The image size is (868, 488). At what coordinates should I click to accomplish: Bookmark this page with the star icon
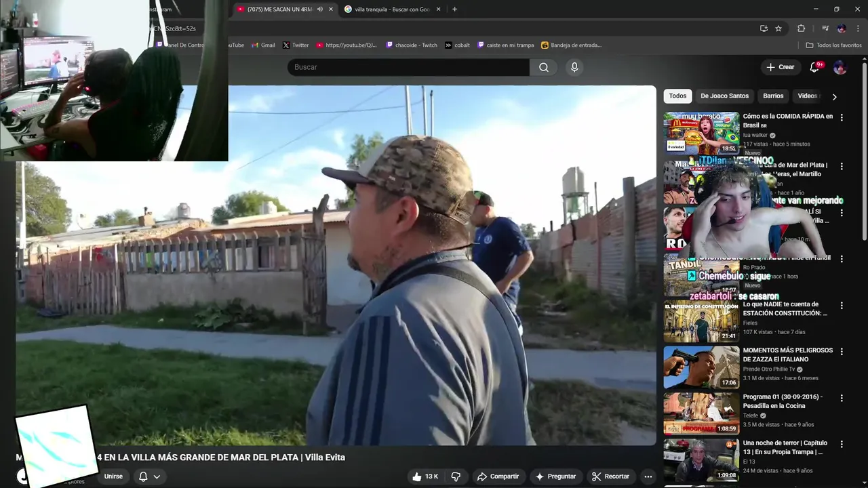pos(778,28)
